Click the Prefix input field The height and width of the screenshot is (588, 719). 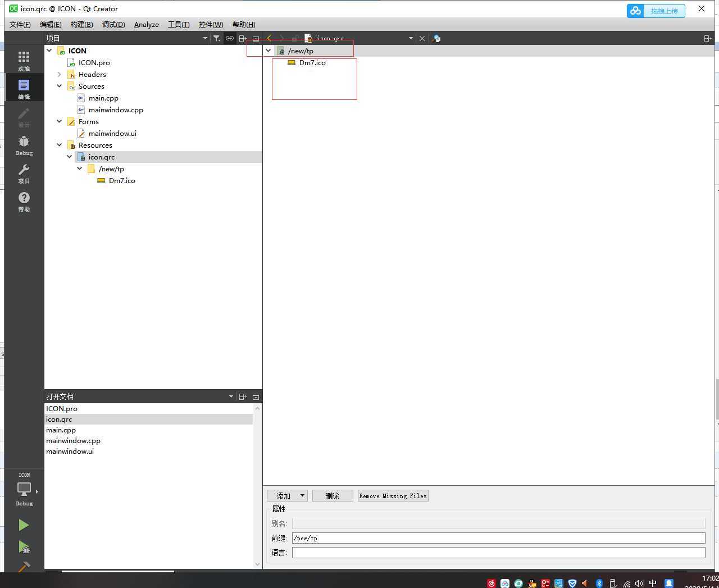click(498, 538)
